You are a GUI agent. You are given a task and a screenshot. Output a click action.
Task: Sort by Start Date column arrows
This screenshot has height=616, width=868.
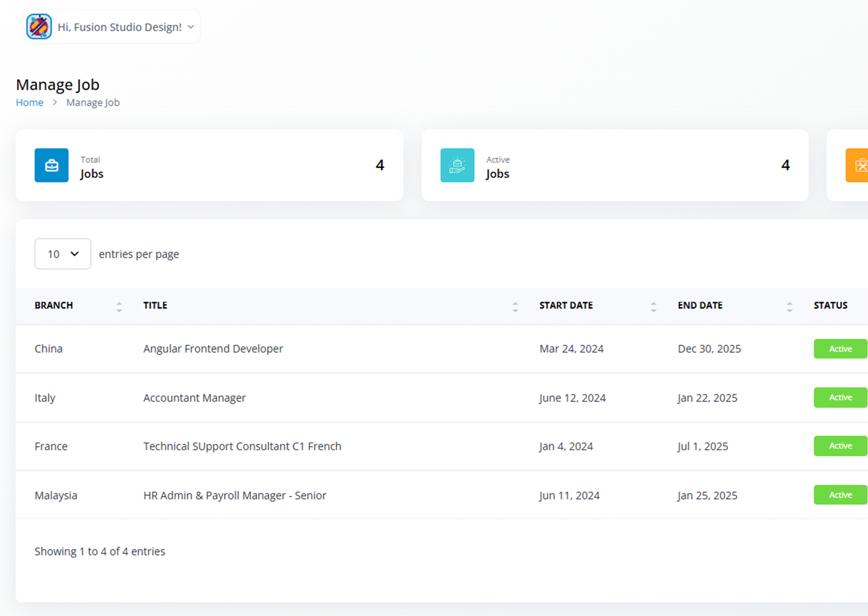pos(654,307)
